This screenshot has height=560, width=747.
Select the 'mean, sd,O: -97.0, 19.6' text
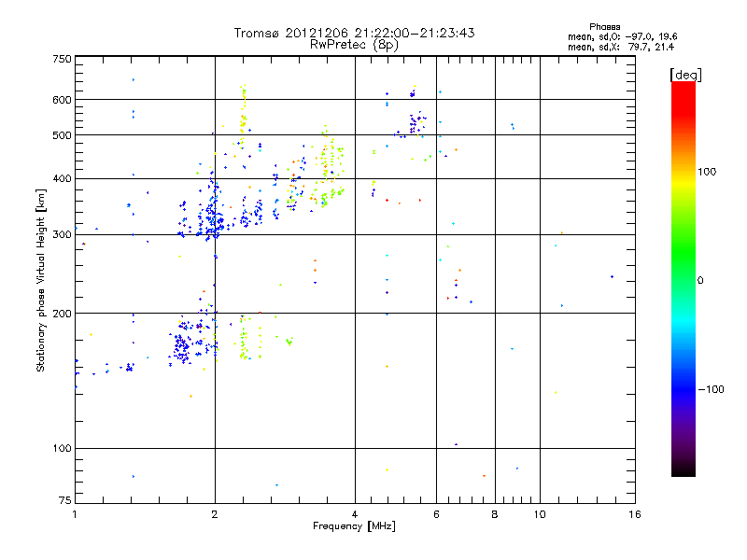pos(622,36)
